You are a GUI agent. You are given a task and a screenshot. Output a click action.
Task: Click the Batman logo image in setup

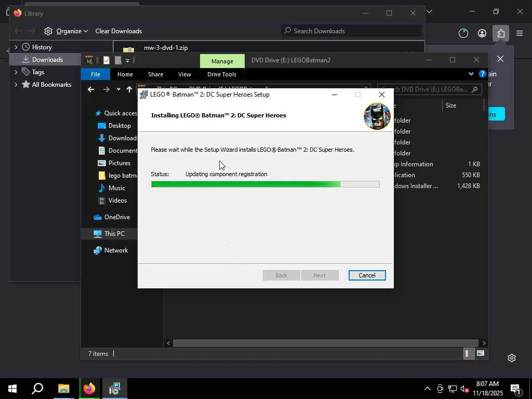pos(377,116)
